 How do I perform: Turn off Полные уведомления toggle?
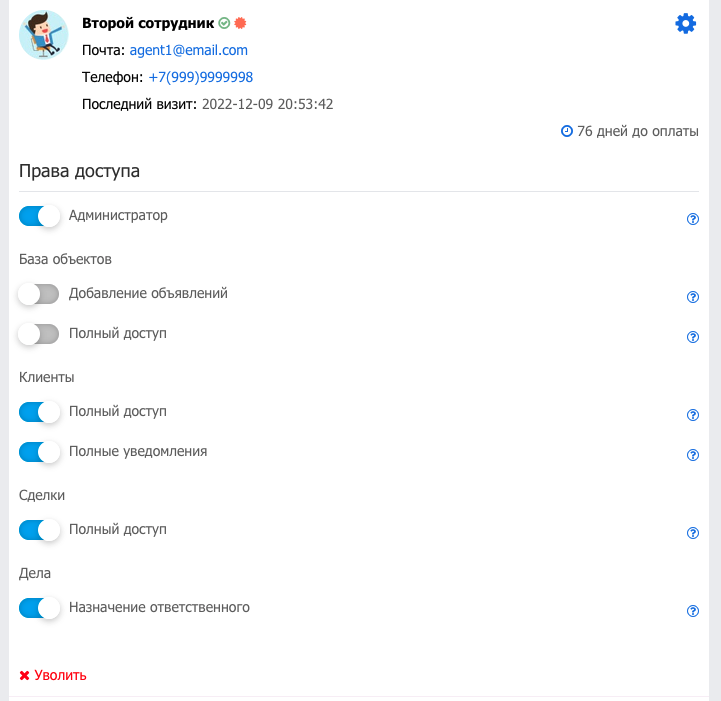[x=39, y=452]
